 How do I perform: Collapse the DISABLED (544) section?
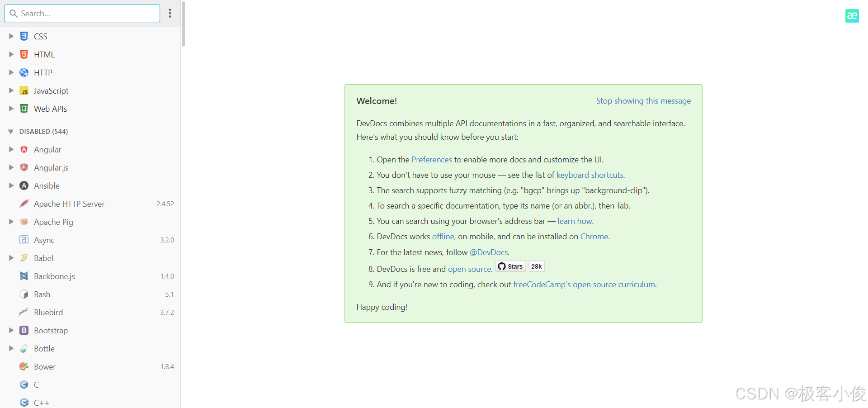point(11,132)
